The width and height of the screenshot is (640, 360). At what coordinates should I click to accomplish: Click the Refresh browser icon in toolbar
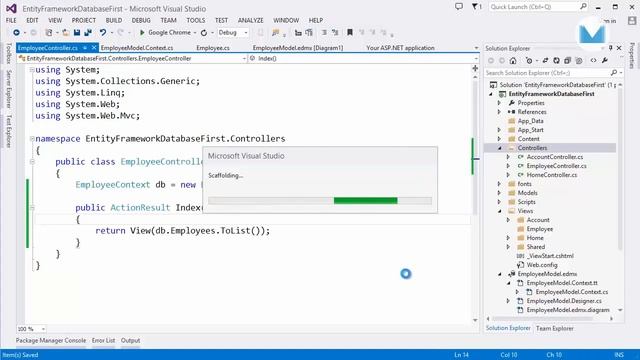[204, 32]
